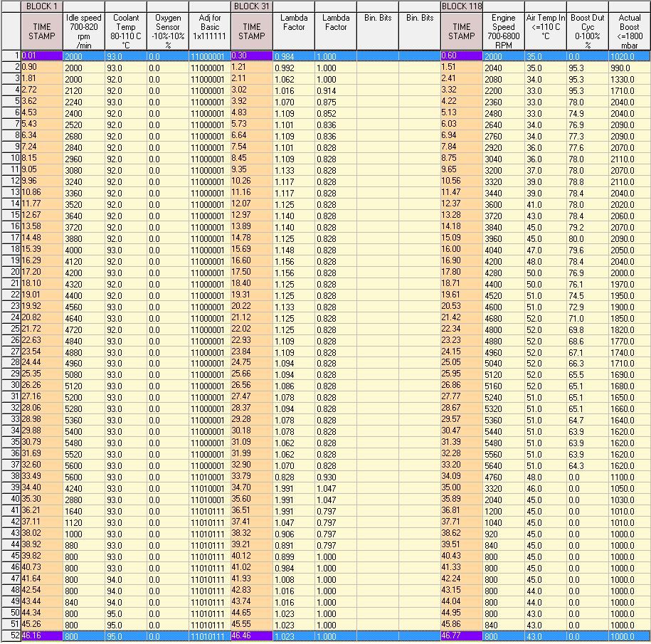Select the 79.6 boost duty cycle cell
Viewport: 651px width, 644px height.
587,250
